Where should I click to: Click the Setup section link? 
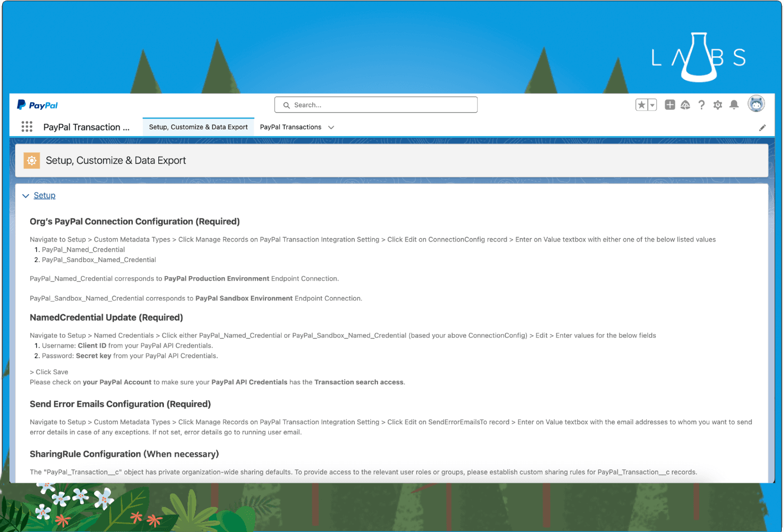[x=45, y=195]
